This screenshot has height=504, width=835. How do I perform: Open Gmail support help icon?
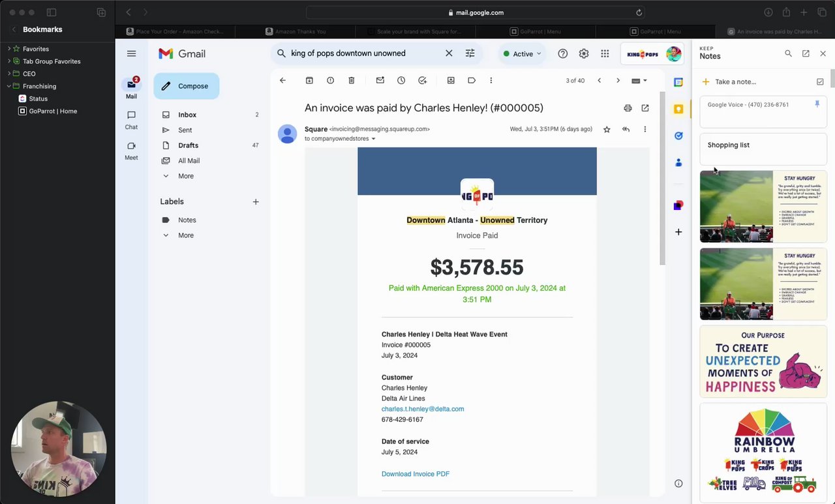point(562,53)
